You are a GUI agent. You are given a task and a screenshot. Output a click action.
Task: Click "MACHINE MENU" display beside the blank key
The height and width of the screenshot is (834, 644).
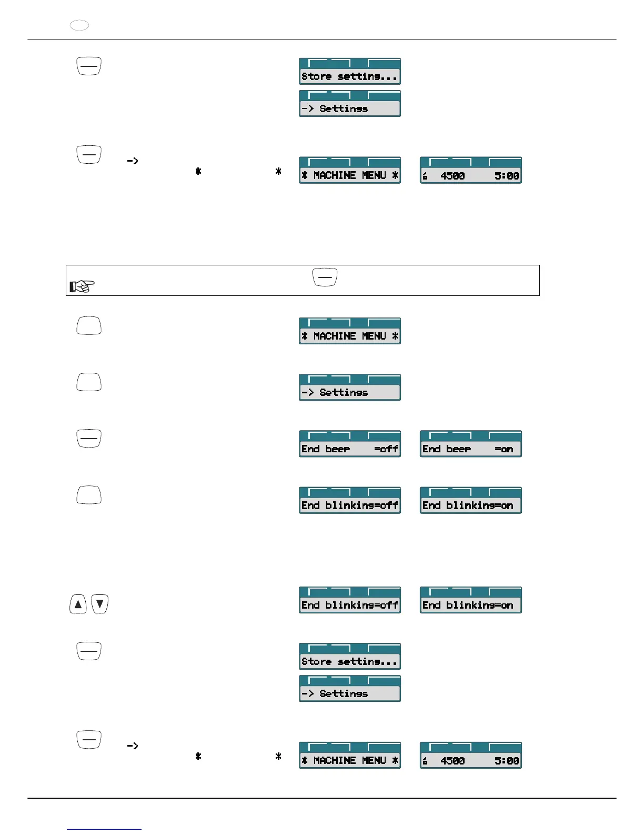(x=350, y=331)
